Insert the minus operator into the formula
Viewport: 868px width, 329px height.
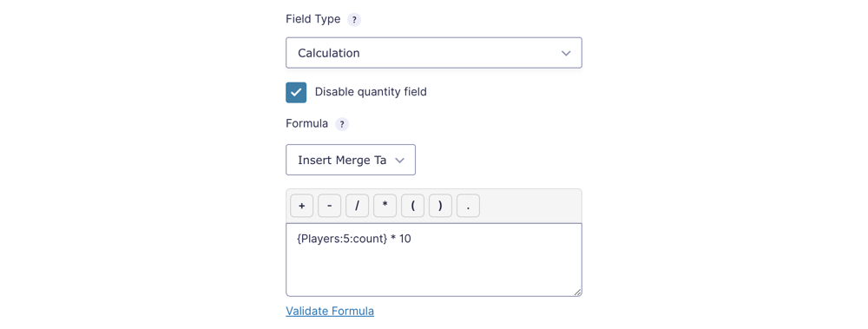[x=329, y=206]
